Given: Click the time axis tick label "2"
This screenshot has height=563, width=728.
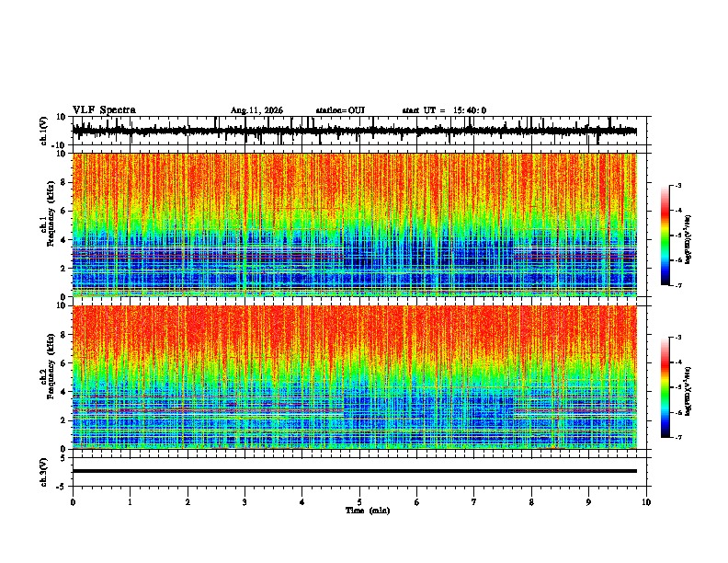Looking at the screenshot, I should pyautogui.click(x=188, y=502).
